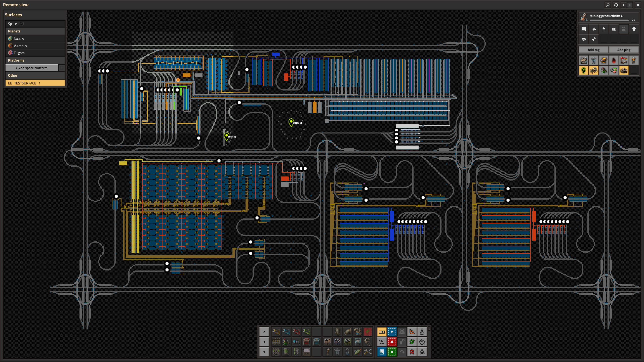
Task: Click the copy selection tool shortcut
Action: pyautogui.click(x=382, y=342)
